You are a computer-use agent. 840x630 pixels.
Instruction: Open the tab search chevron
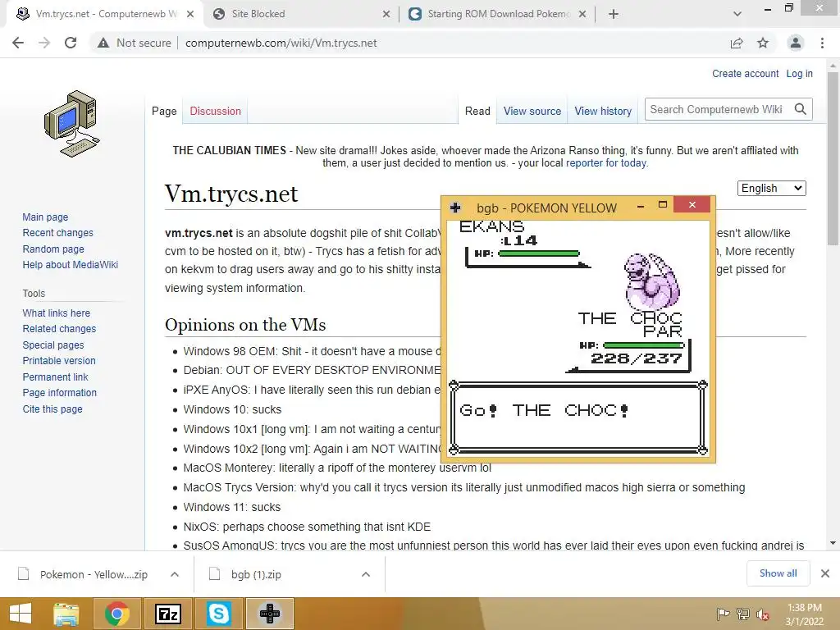coord(737,14)
